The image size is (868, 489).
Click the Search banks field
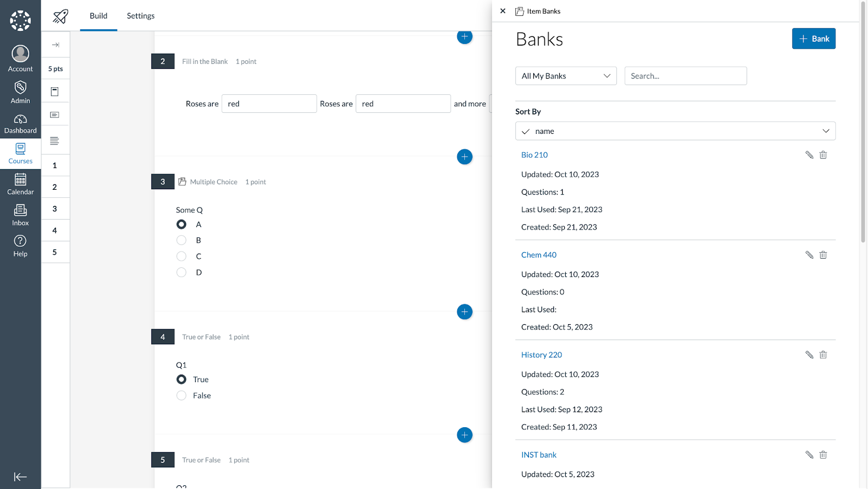point(686,76)
